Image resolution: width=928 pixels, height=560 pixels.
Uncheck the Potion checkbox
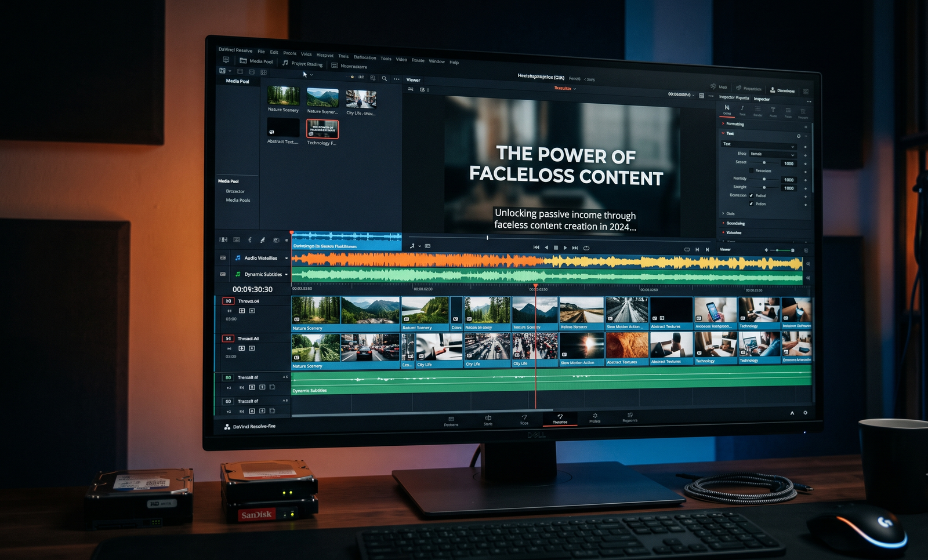tap(751, 204)
